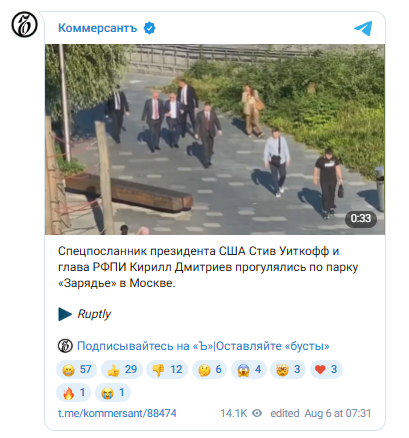
Task: Toggle the grinning face reaction with 57
Action: click(76, 369)
